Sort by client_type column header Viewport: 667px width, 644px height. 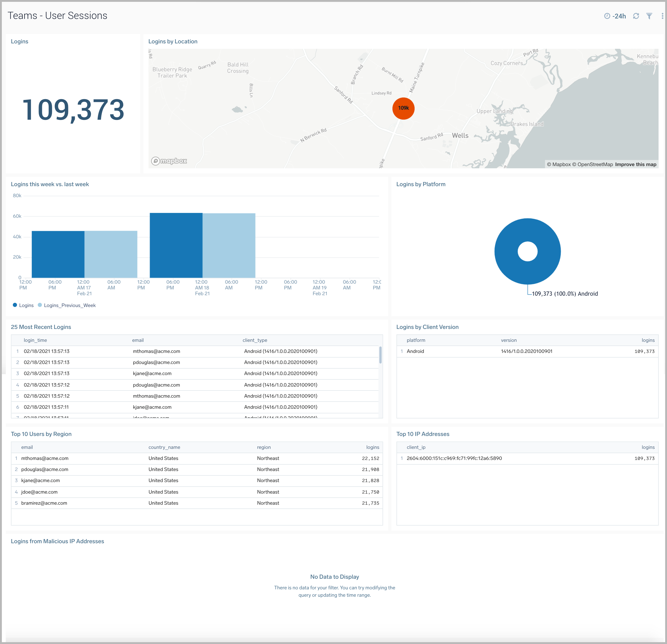coord(255,340)
